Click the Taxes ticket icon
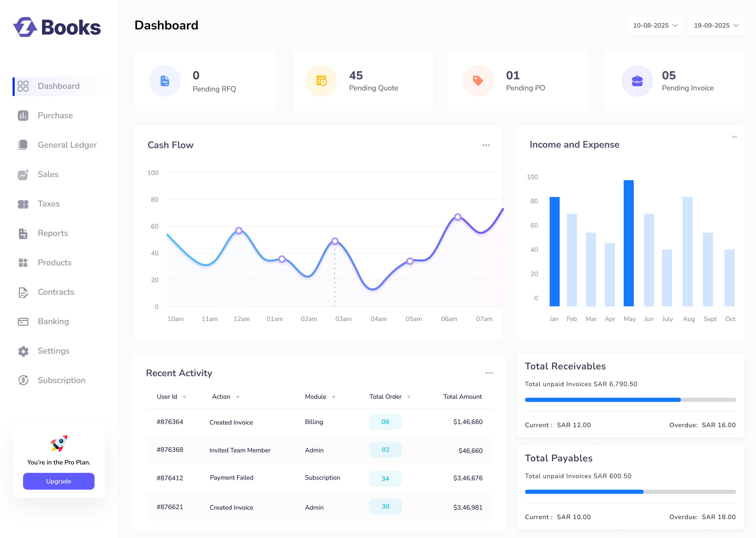The width and height of the screenshot is (756, 538). [x=23, y=204]
